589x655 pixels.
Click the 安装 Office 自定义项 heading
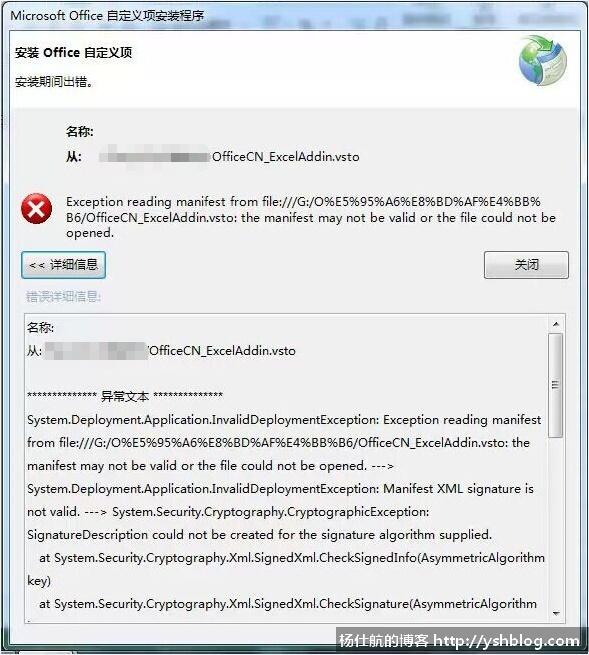[x=74, y=53]
